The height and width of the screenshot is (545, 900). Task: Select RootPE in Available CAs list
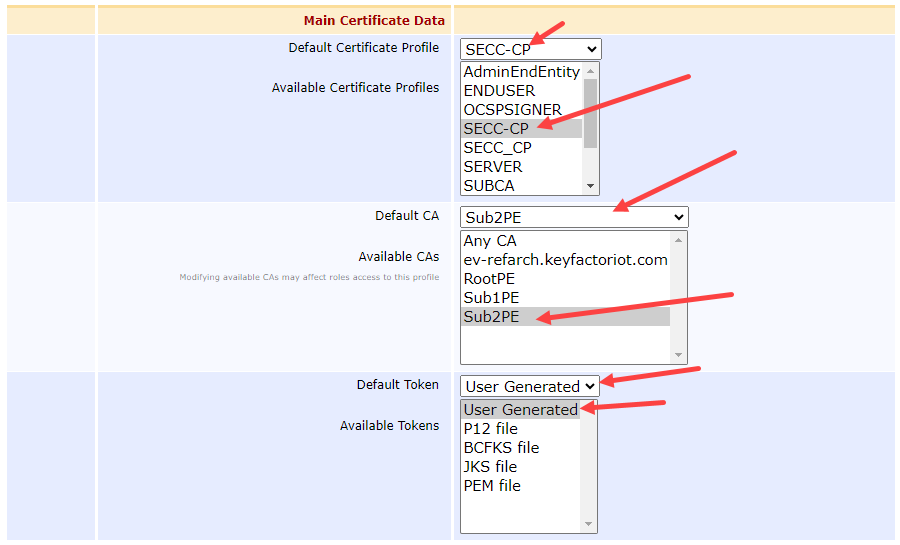(489, 279)
